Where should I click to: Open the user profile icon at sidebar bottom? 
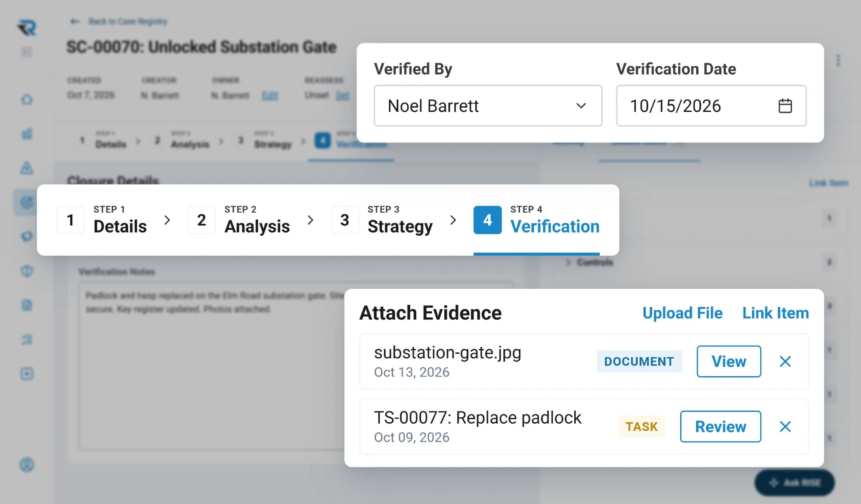pos(27,465)
